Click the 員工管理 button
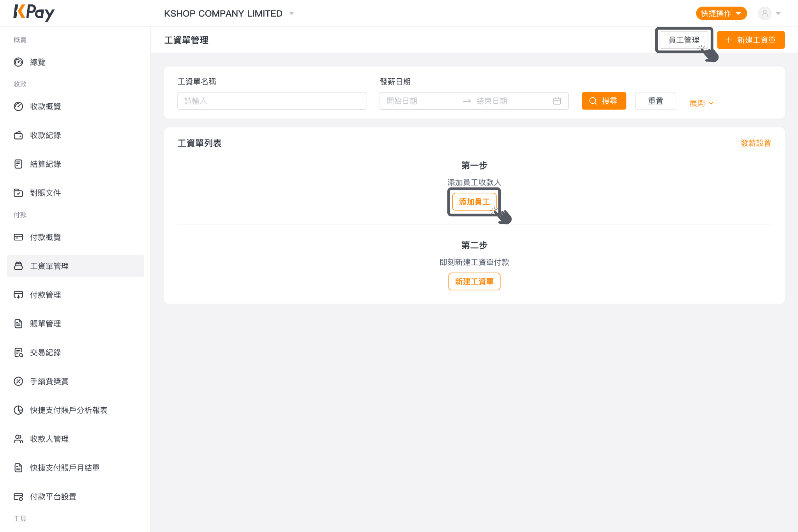This screenshot has width=798, height=532. point(684,40)
